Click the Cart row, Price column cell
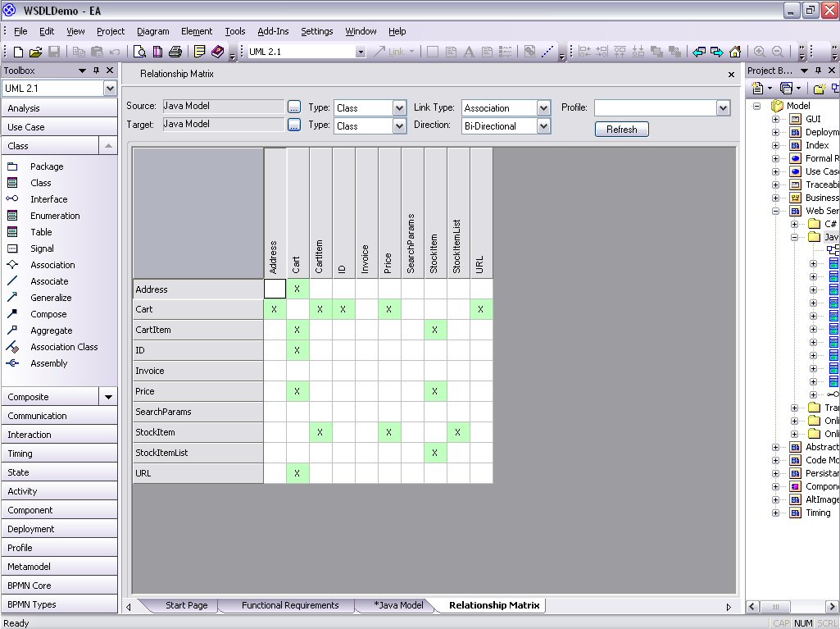The image size is (840, 629). click(x=388, y=309)
